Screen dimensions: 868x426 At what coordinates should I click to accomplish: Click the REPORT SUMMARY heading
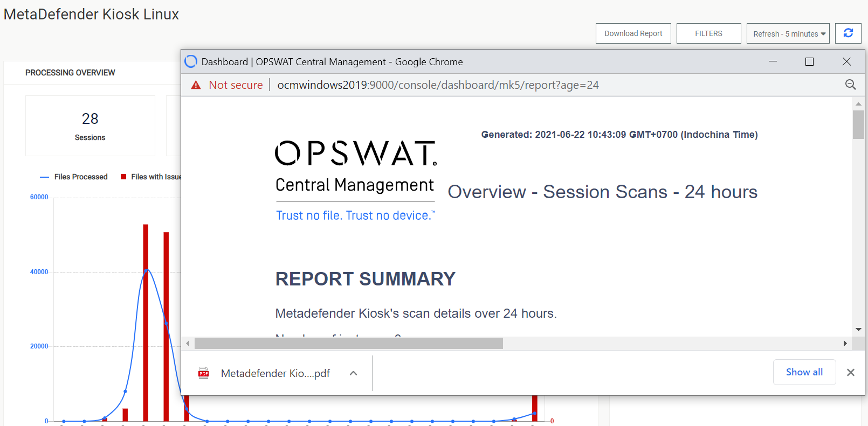pos(366,279)
